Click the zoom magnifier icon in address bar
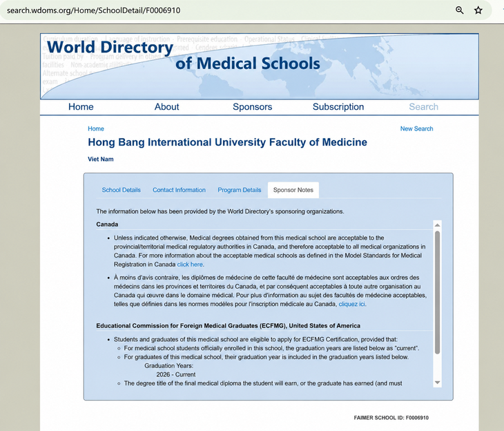This screenshot has height=431, width=504. (460, 10)
